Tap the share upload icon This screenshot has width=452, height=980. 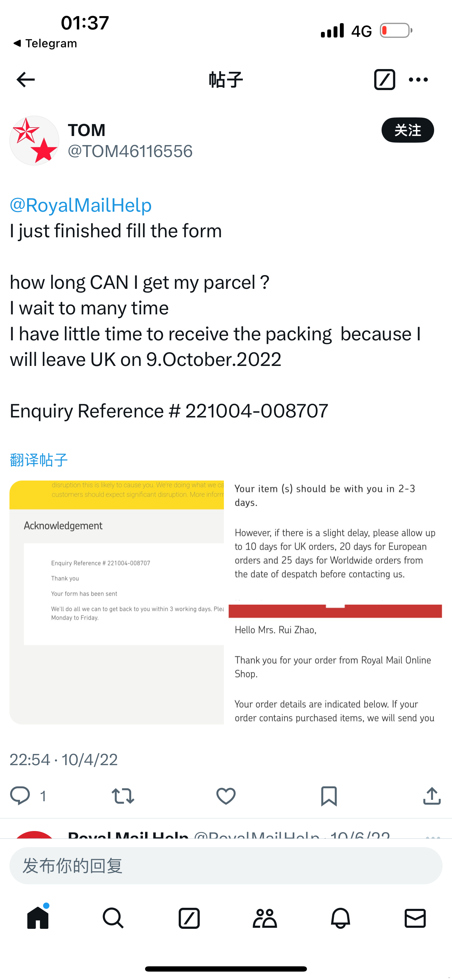pos(432,796)
